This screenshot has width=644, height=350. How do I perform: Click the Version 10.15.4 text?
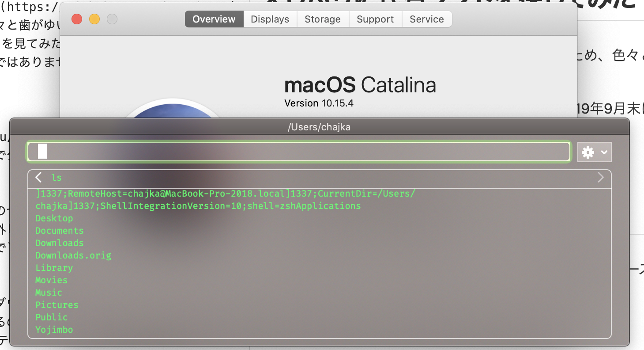319,103
